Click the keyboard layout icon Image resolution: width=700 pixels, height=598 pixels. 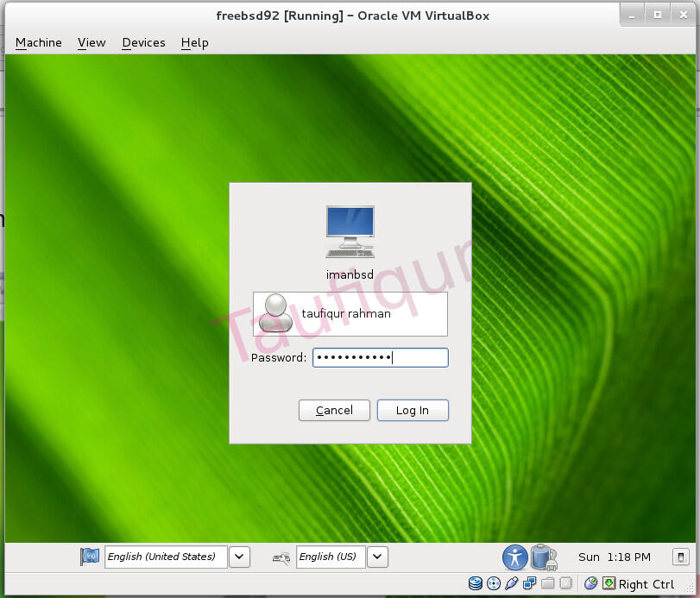281,557
